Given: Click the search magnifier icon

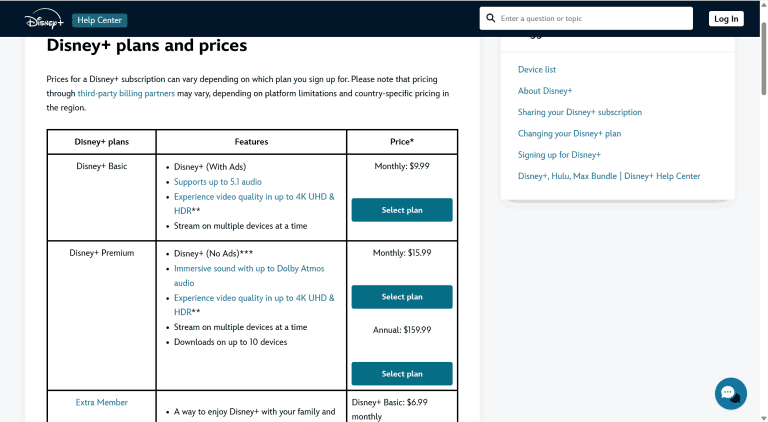Looking at the screenshot, I should (x=490, y=18).
